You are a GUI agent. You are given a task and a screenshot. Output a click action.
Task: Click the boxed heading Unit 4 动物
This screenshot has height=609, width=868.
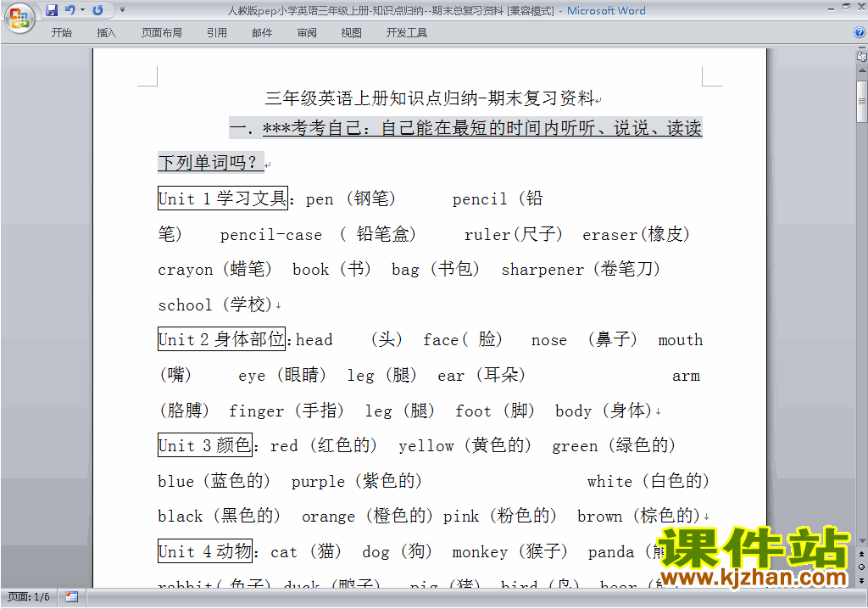click(x=205, y=551)
